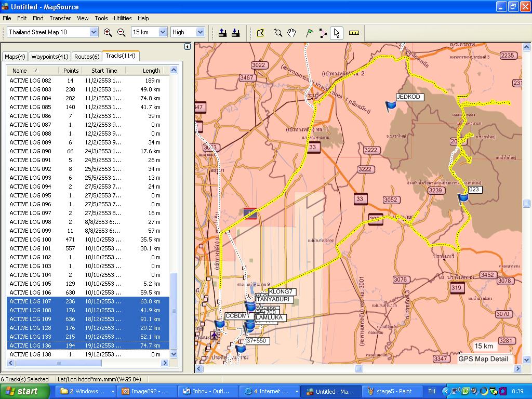Select the Waypoint flag tool
Image resolution: width=532 pixels, height=399 pixels.
(x=310, y=33)
